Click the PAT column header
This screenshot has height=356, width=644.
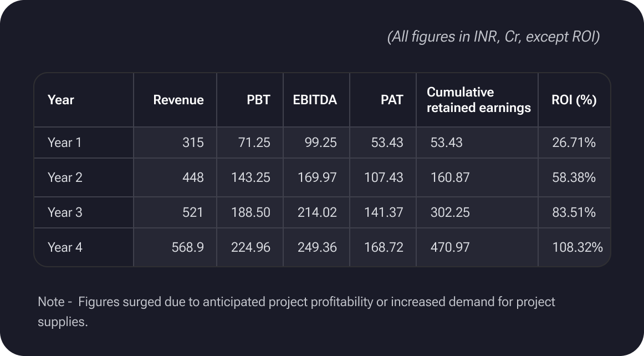[392, 100]
